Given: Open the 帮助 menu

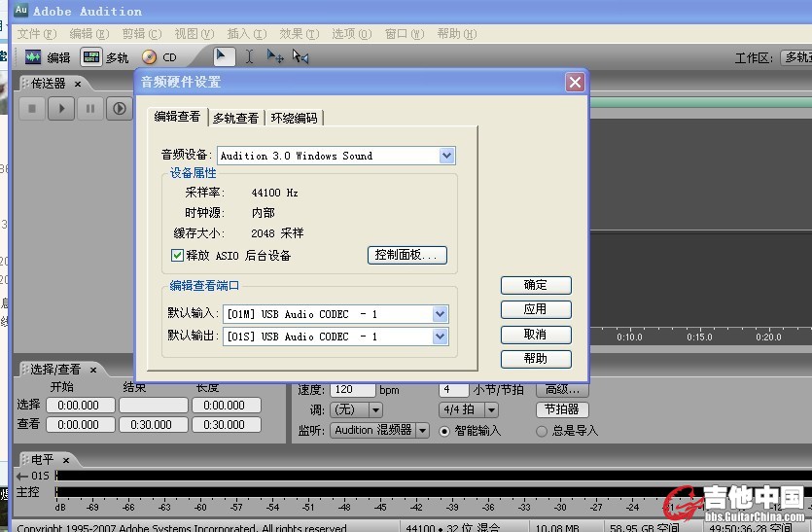Looking at the screenshot, I should click(457, 34).
